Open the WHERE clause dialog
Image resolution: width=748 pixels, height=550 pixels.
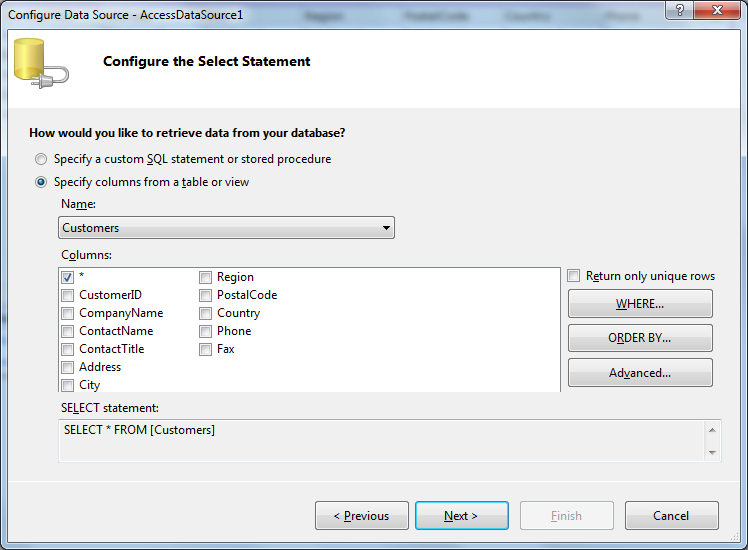[x=640, y=304]
